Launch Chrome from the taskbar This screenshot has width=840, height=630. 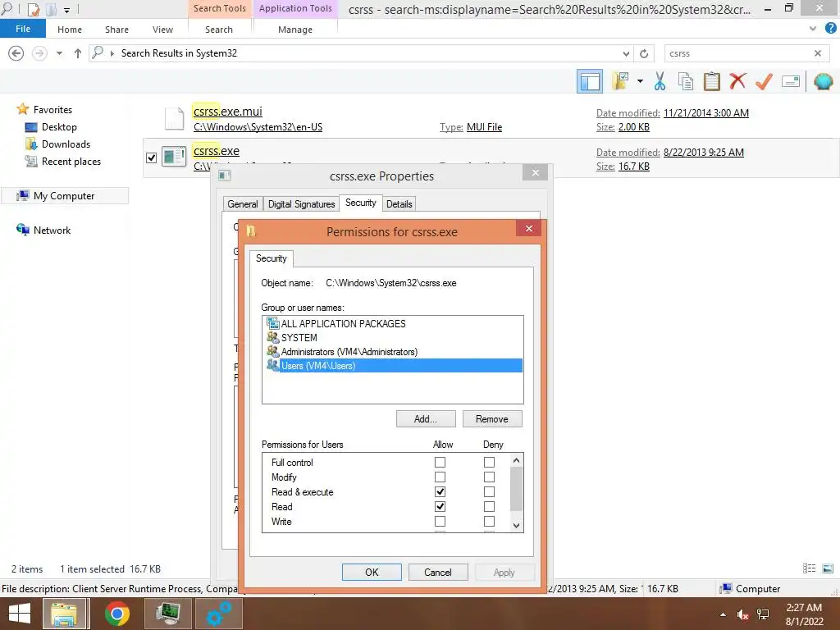coord(117,614)
